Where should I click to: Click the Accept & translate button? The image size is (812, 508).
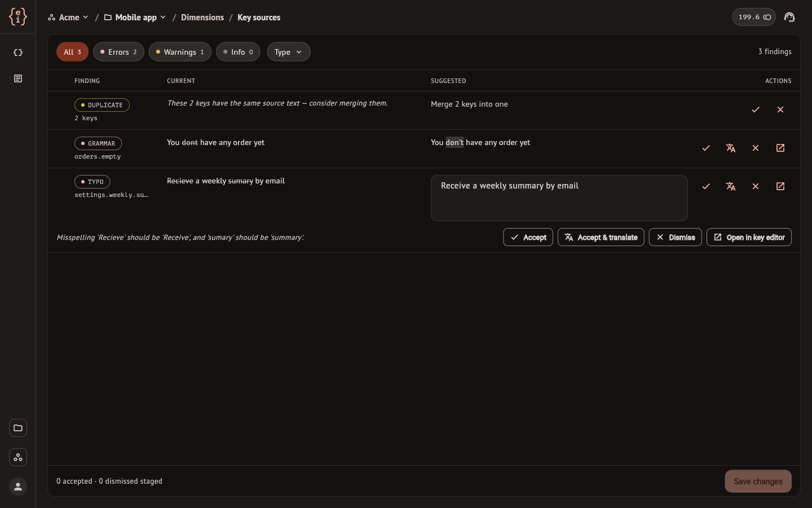click(x=601, y=237)
